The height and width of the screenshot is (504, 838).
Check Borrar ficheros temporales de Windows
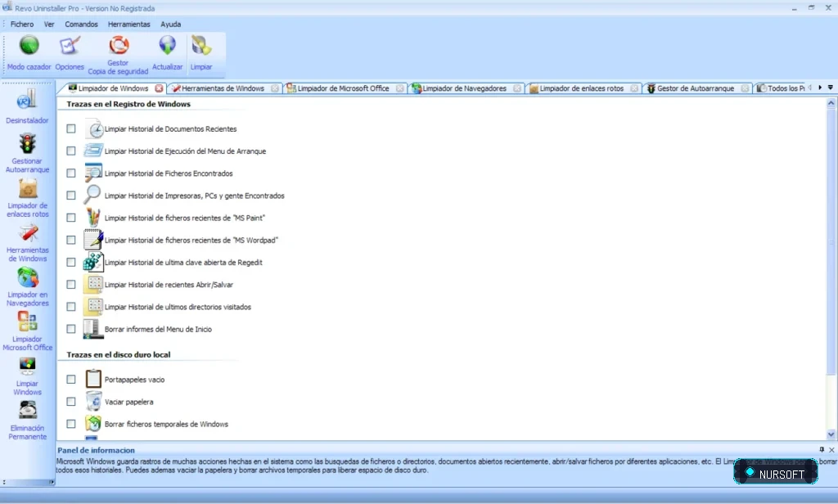71,424
